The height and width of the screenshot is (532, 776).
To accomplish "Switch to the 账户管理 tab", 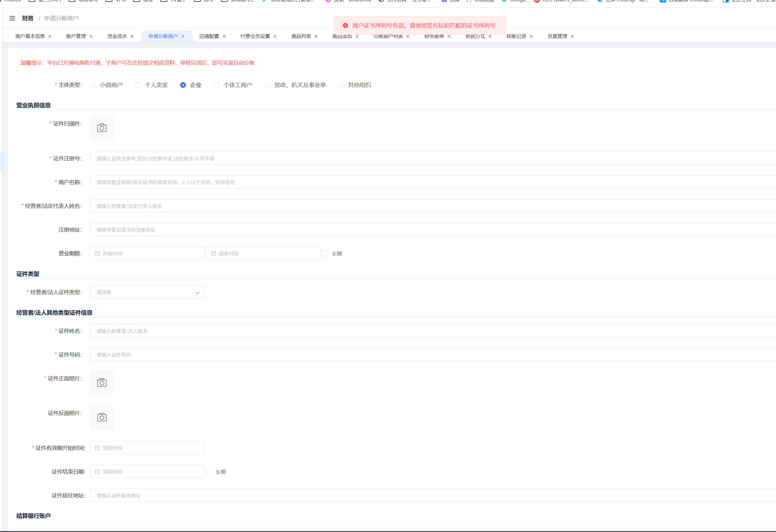I will tap(76, 36).
